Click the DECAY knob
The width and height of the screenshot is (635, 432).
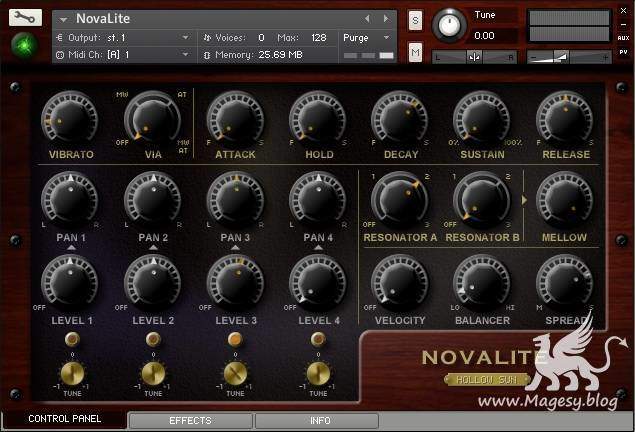click(x=400, y=119)
